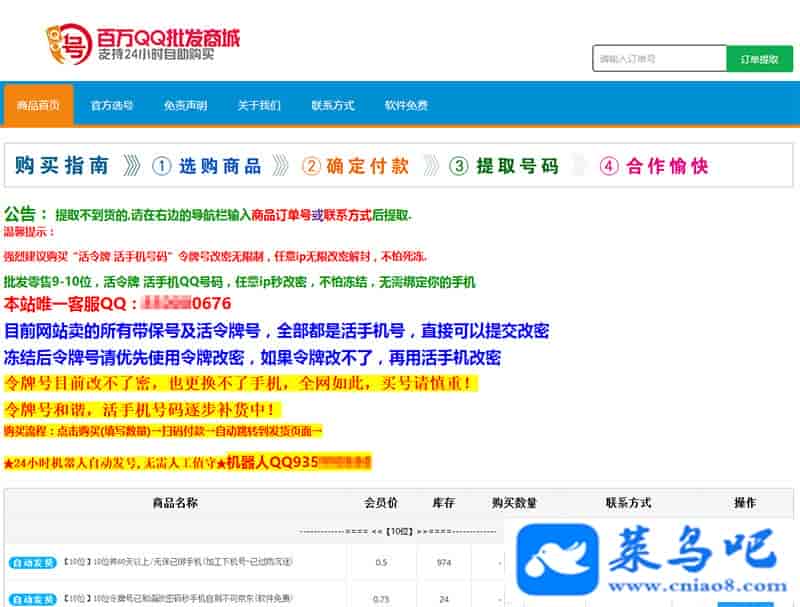This screenshot has height=607, width=800.
Task: Click the stock value 24
Action: point(444,599)
